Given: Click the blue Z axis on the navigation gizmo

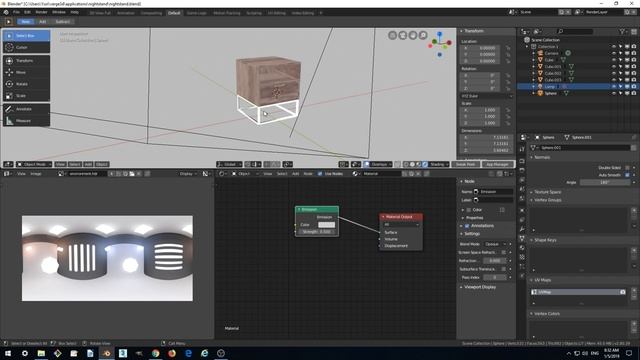Looking at the screenshot, I should pos(440,34).
